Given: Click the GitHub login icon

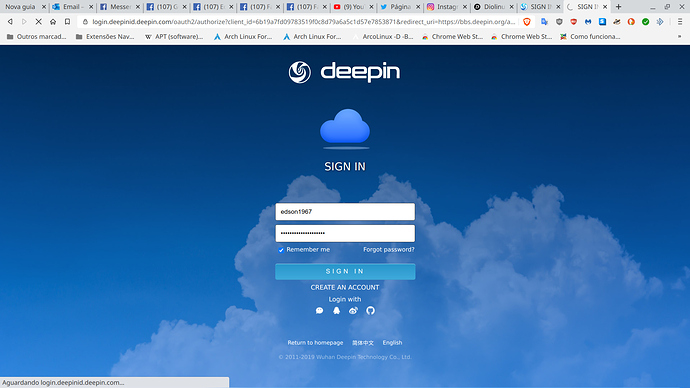Looking at the screenshot, I should click(371, 311).
